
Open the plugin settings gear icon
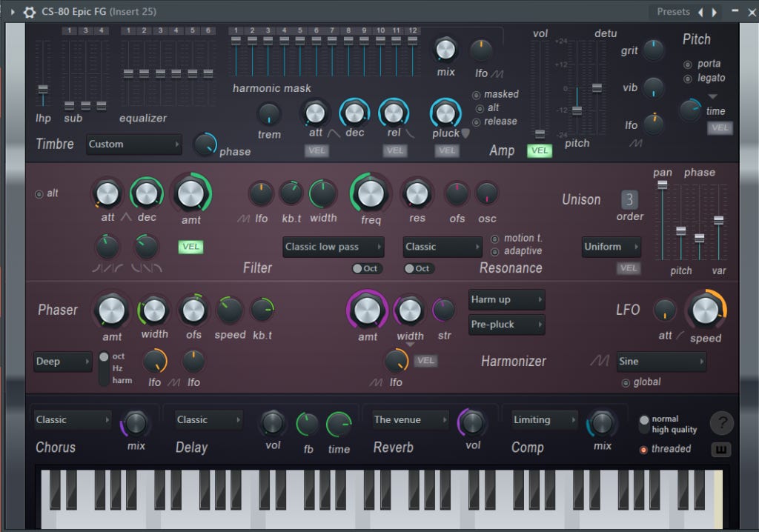[30, 12]
